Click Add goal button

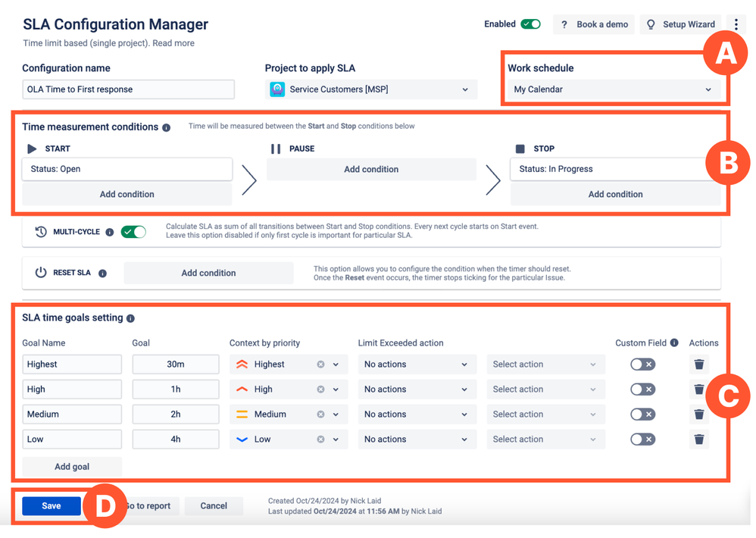(x=72, y=467)
